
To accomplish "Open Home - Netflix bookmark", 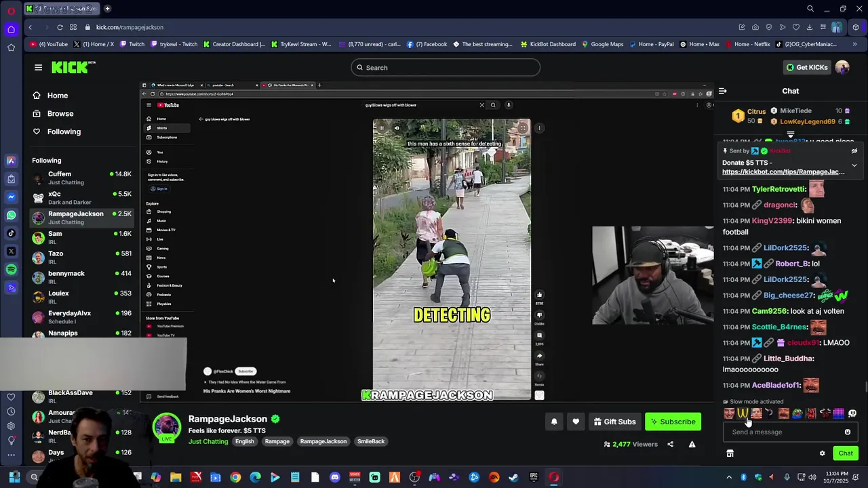I will pyautogui.click(x=747, y=44).
